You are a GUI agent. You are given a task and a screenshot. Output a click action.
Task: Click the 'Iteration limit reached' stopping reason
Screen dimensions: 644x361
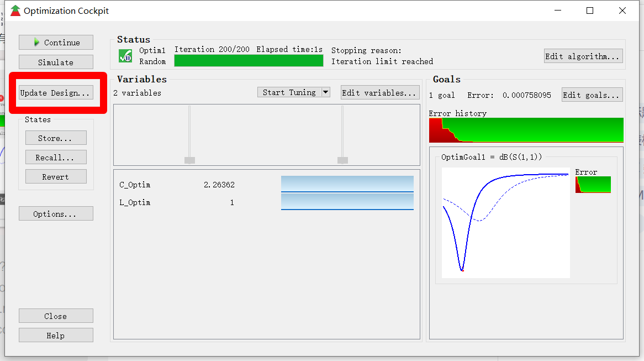click(382, 61)
